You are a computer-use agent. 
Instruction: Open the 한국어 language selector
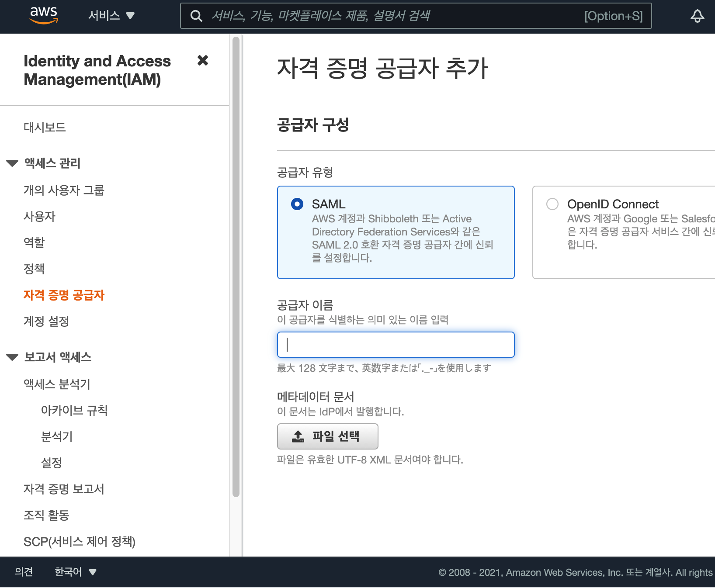click(74, 572)
